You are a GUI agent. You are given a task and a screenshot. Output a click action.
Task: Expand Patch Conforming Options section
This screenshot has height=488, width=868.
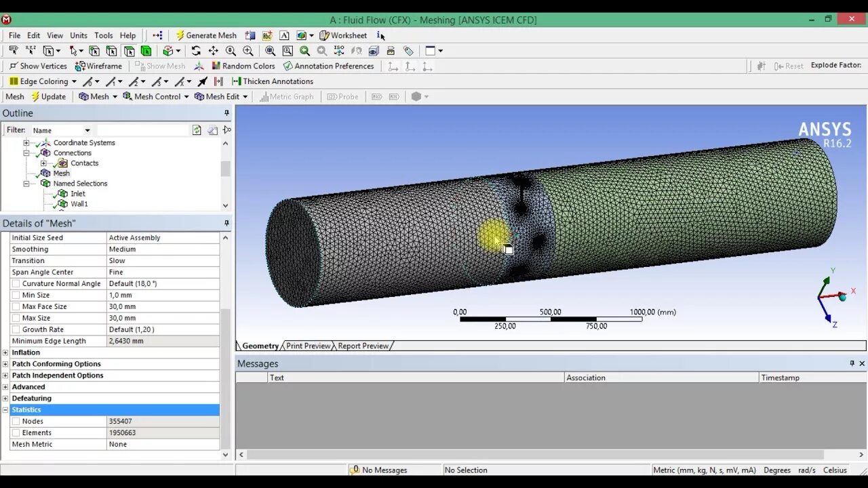[5, 364]
